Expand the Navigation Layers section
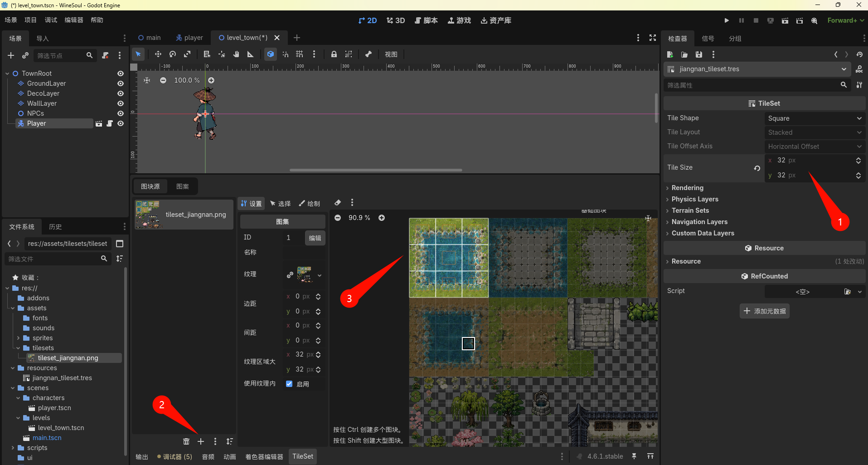This screenshot has width=868, height=465. click(x=699, y=222)
